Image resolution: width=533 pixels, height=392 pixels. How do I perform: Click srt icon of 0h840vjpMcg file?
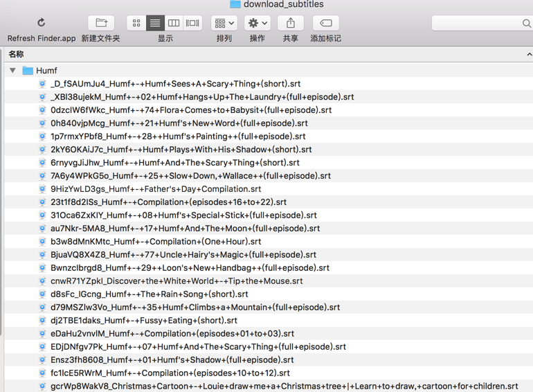[42, 123]
